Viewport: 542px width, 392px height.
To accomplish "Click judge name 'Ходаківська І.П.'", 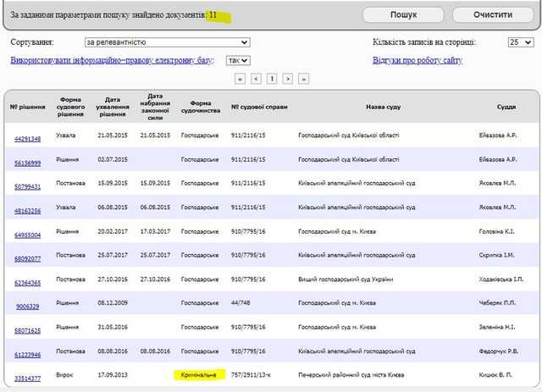I will tap(501, 279).
